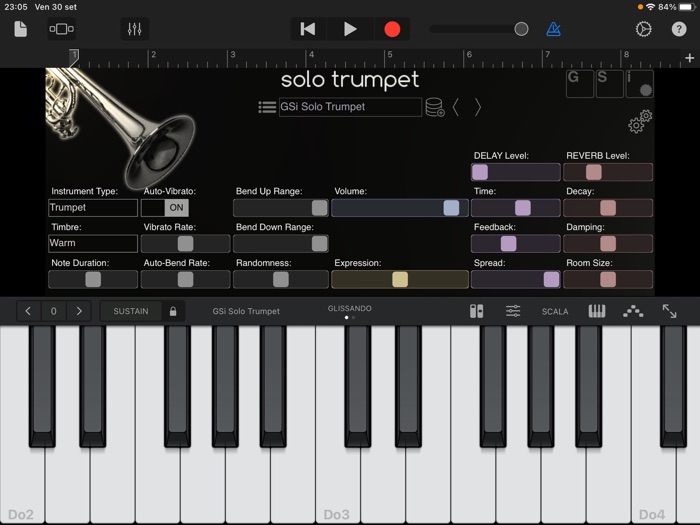Start recording with red Record button
Viewport: 700px width, 525px height.
[x=392, y=29]
